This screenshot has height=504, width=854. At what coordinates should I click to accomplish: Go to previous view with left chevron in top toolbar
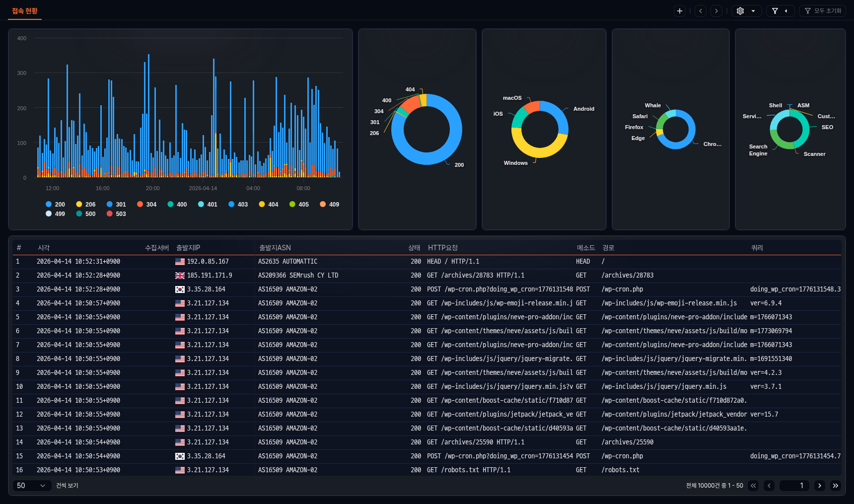(x=701, y=11)
